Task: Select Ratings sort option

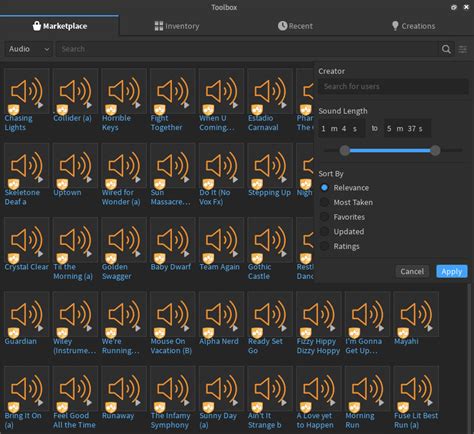Action: coord(324,246)
